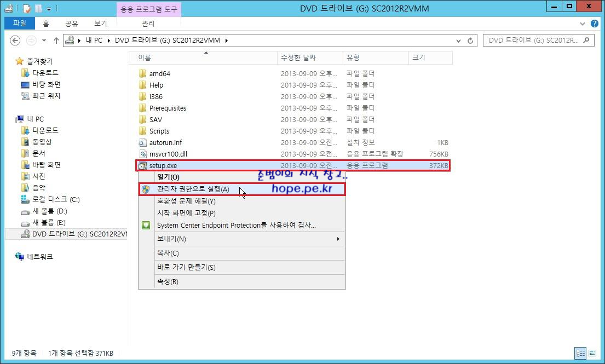
Task: Open 새 볼륨 (D:) drive
Action: coord(50,211)
